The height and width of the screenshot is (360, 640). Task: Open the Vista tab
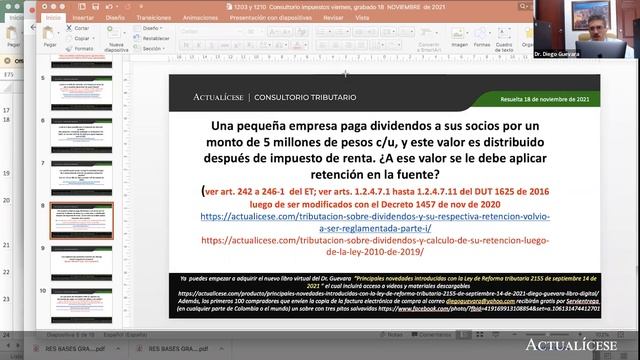pos(362,18)
